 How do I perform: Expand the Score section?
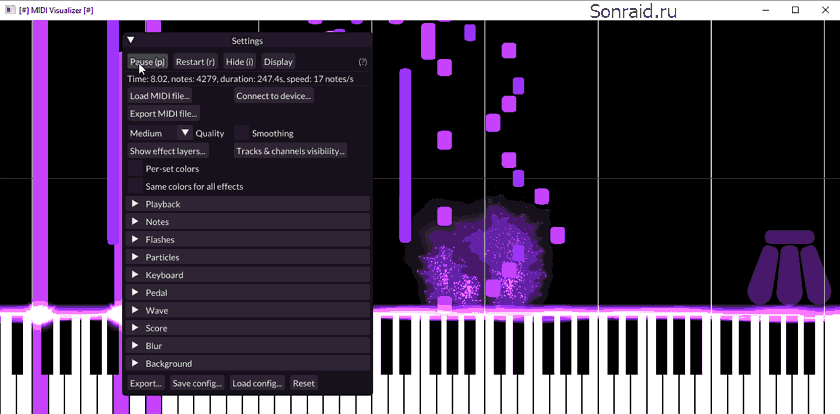point(248,328)
